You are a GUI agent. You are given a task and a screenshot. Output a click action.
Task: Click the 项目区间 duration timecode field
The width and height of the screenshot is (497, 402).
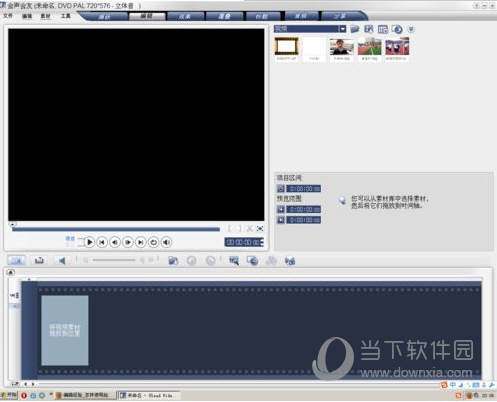[304, 189]
